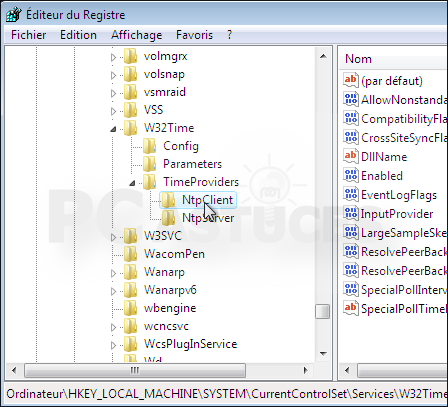Click the volmgrx folder icon

tap(130, 56)
